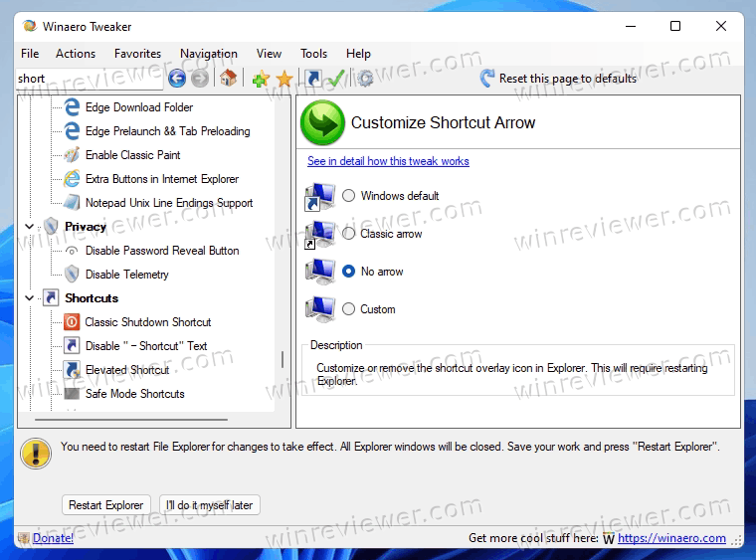Click the Shortcuts category arrow icon
The image size is (756, 560).
tap(51, 297)
